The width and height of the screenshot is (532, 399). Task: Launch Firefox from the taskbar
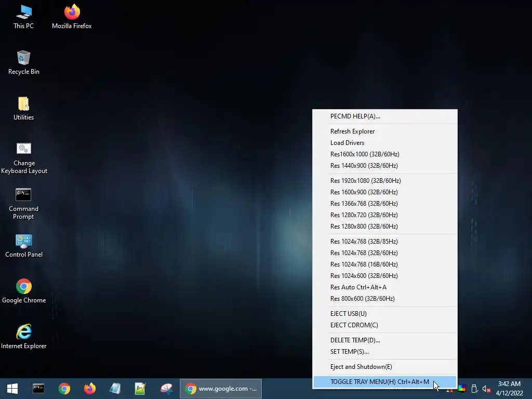click(x=89, y=389)
